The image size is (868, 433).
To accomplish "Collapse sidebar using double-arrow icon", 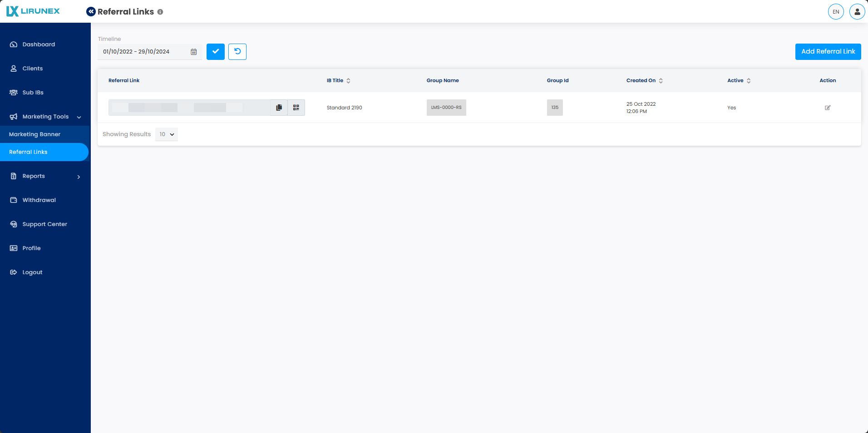I will 91,12.
